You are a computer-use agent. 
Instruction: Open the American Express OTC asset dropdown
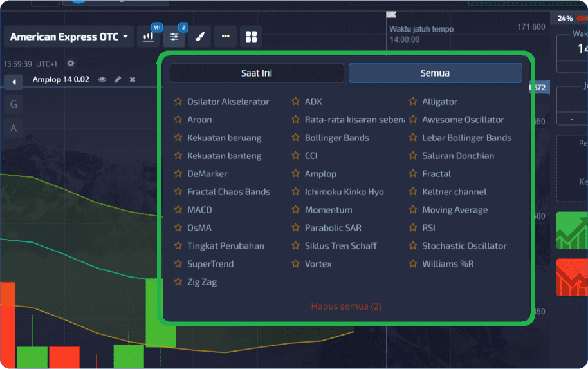[x=69, y=37]
